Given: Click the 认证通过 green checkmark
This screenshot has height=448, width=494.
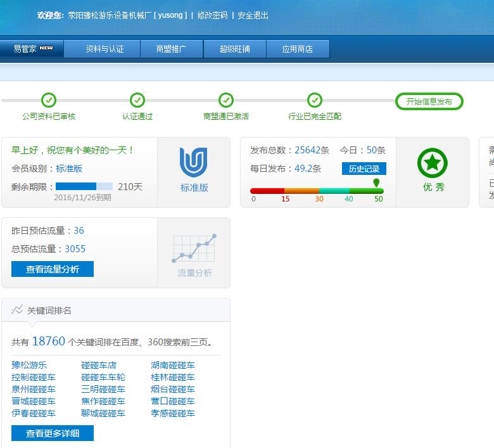Looking at the screenshot, I should tap(137, 100).
